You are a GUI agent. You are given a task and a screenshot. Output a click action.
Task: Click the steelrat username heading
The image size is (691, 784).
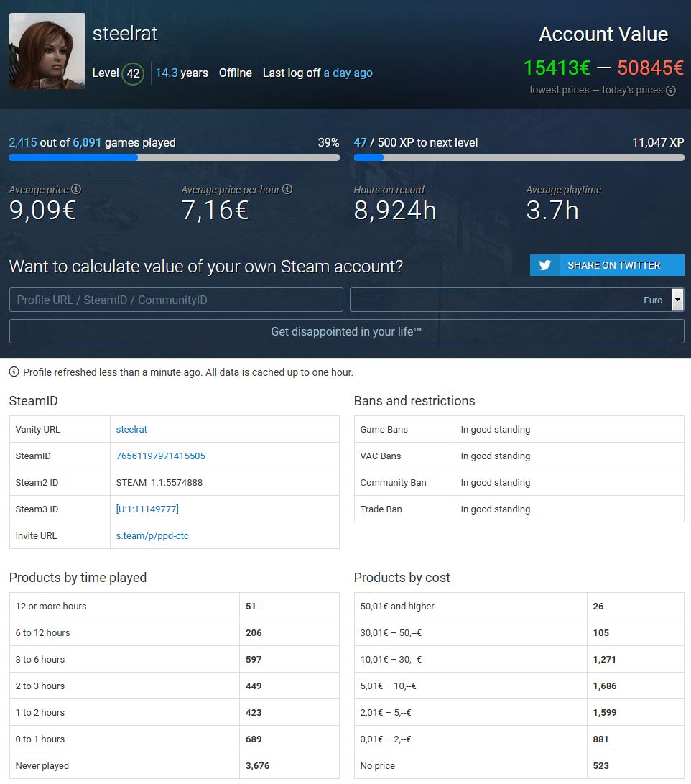(125, 34)
